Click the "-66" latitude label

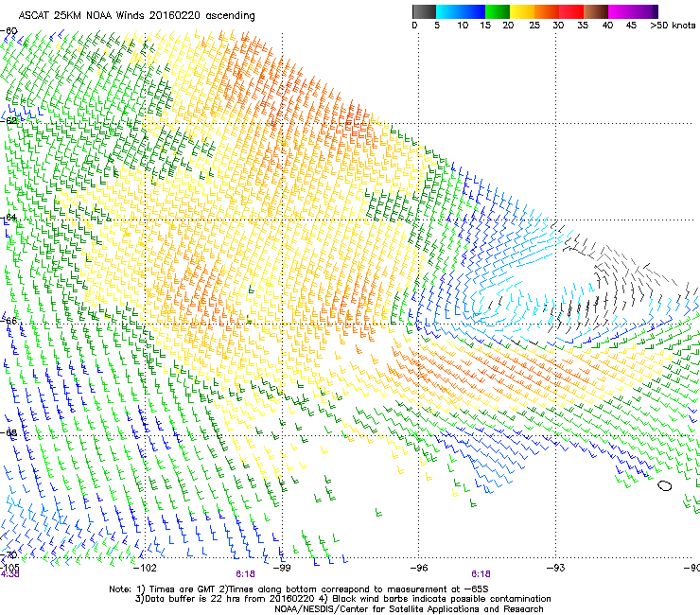click(9, 321)
